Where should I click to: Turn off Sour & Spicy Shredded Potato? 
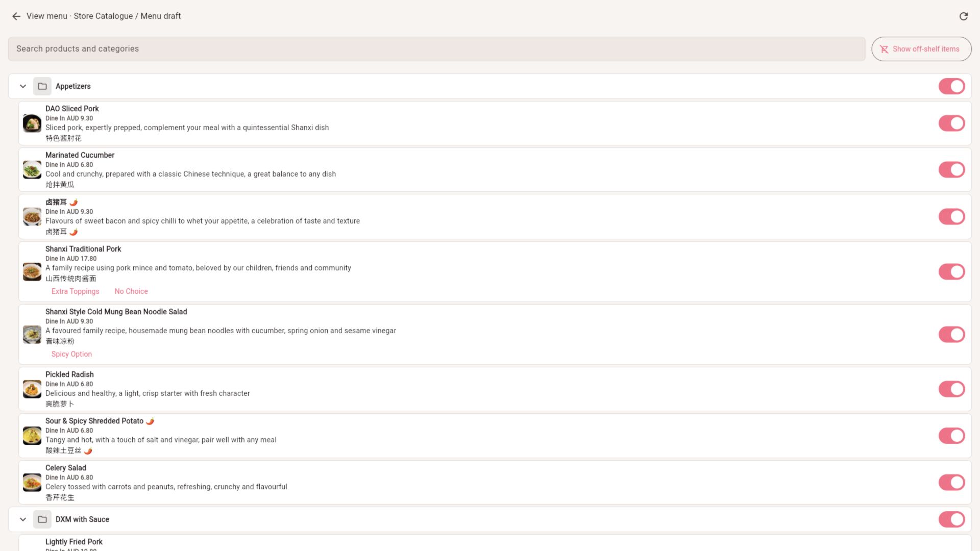[951, 436]
